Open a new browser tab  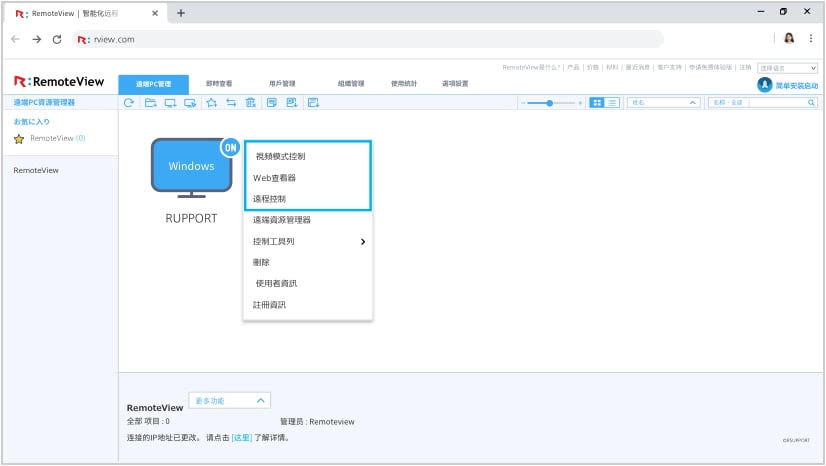click(x=181, y=13)
